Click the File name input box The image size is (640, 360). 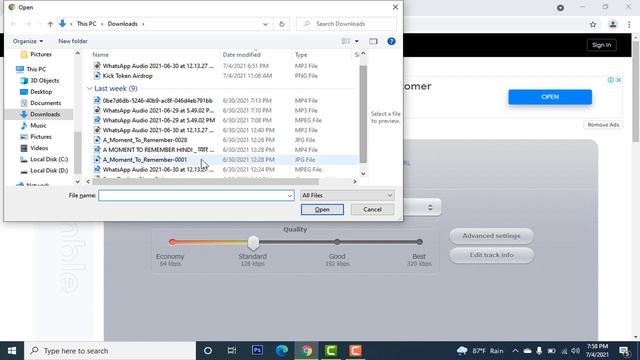tap(192, 196)
